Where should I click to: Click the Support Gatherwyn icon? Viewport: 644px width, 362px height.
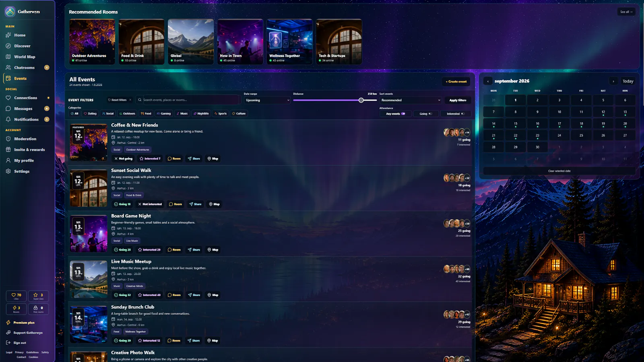pos(8,333)
